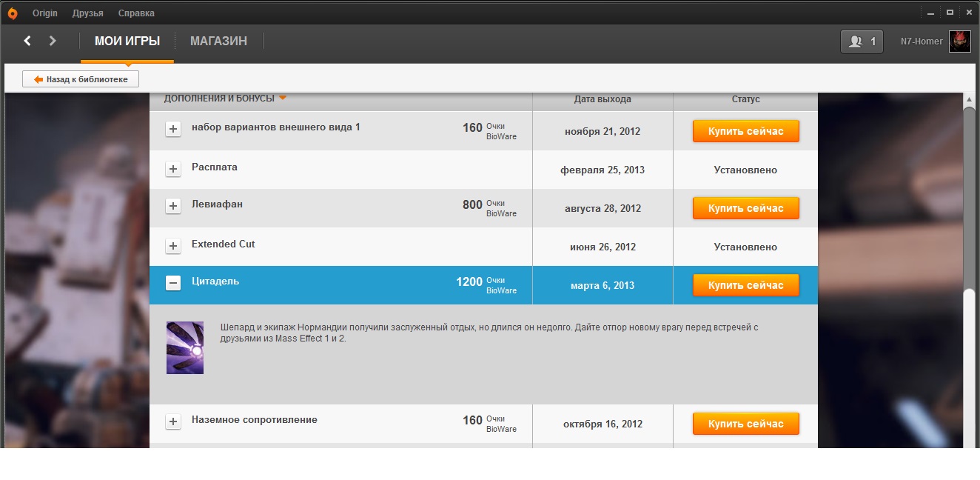Click the N7-Homer username

coord(922,41)
